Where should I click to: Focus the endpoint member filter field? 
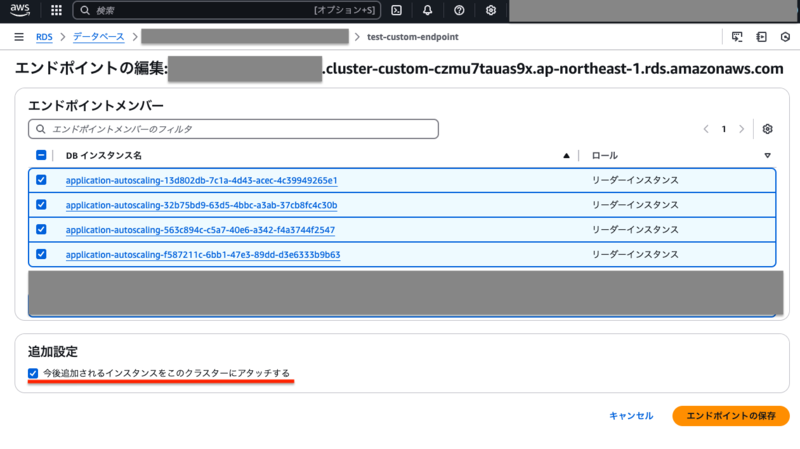pyautogui.click(x=234, y=129)
